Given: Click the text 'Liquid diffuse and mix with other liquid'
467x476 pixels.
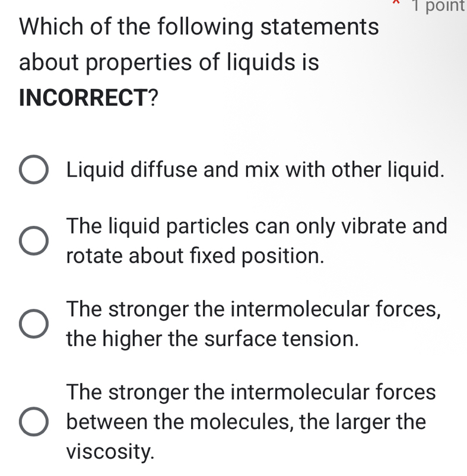Looking at the screenshot, I should 255,170.
